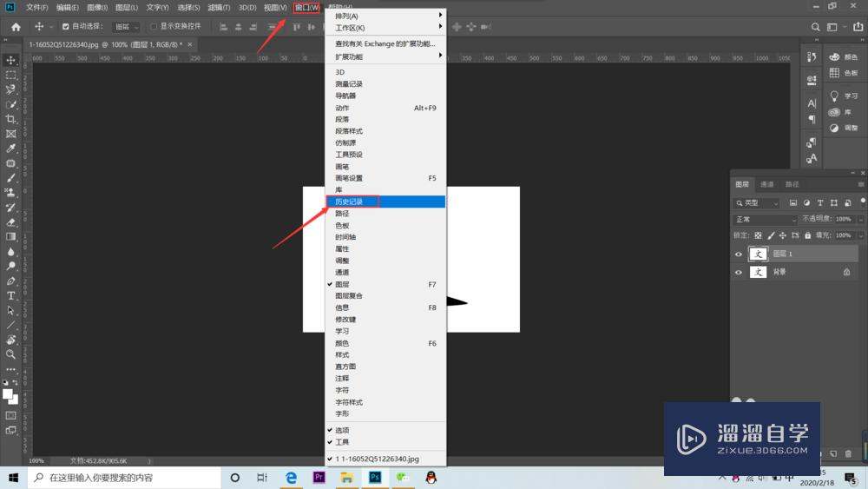Select the Hand tool
This screenshot has width=868, height=489.
pos(10,340)
